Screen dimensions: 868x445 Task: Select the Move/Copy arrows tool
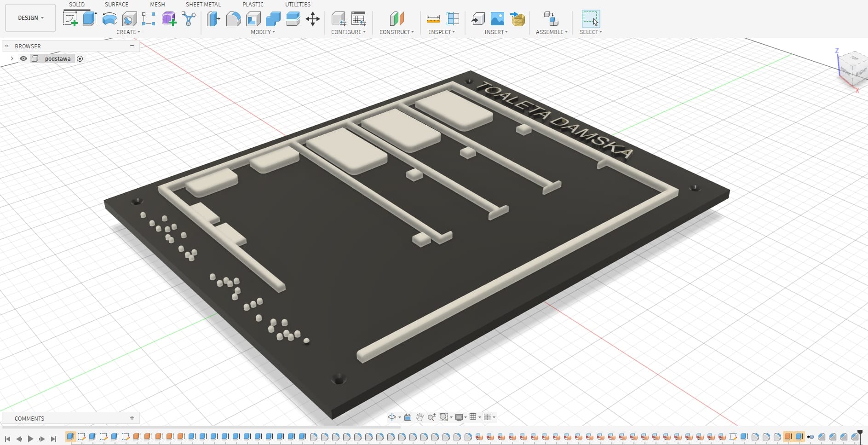pyautogui.click(x=313, y=19)
